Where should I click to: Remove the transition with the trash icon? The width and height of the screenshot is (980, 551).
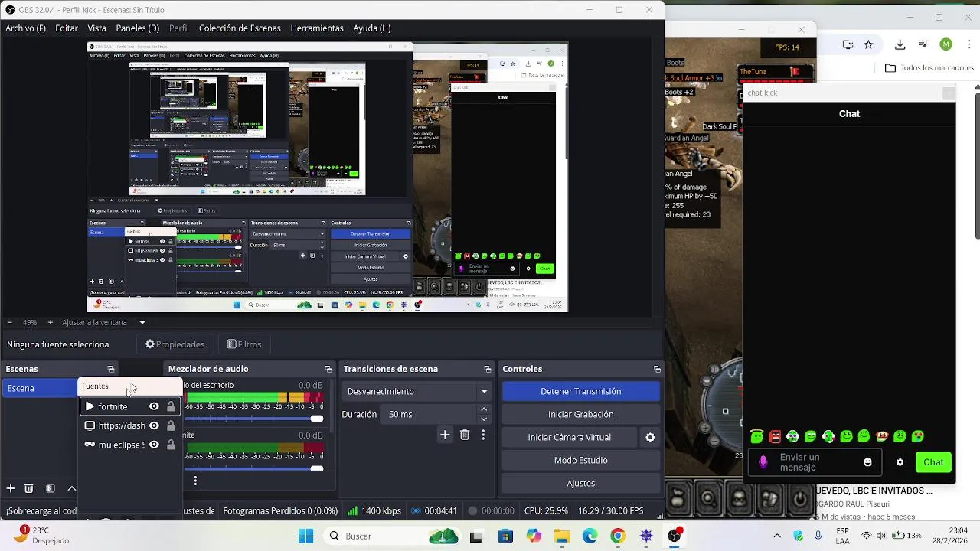click(x=465, y=435)
